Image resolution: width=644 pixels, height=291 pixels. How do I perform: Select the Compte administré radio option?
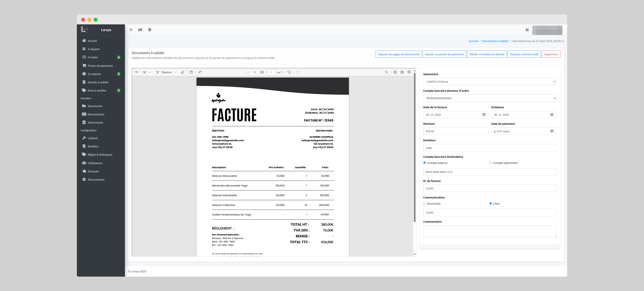point(490,163)
